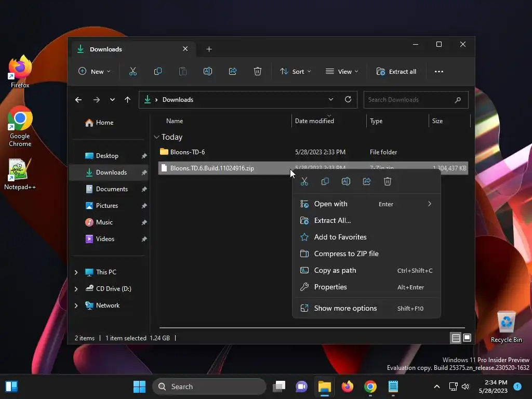Click Chrome icon in the taskbar
Viewport: 532px width, 399px height.
[x=370, y=387]
